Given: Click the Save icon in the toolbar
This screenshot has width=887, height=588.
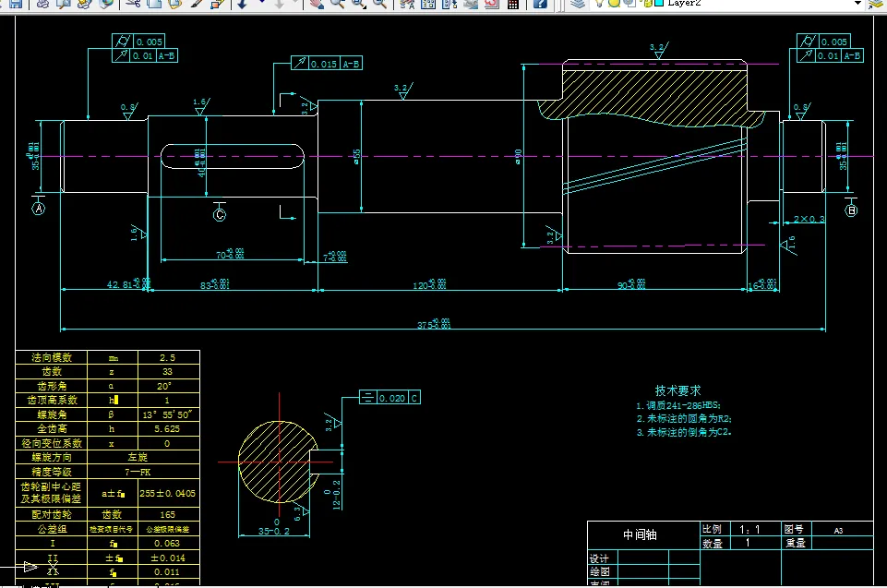Looking at the screenshot, I should (16, 4).
